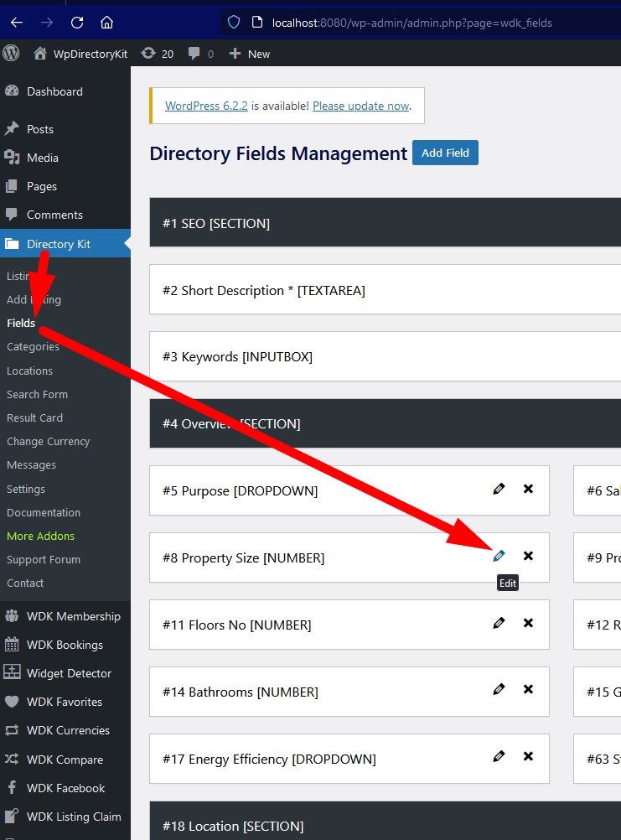Image resolution: width=621 pixels, height=840 pixels.
Task: Click the browser back arrow
Action: pos(17,23)
